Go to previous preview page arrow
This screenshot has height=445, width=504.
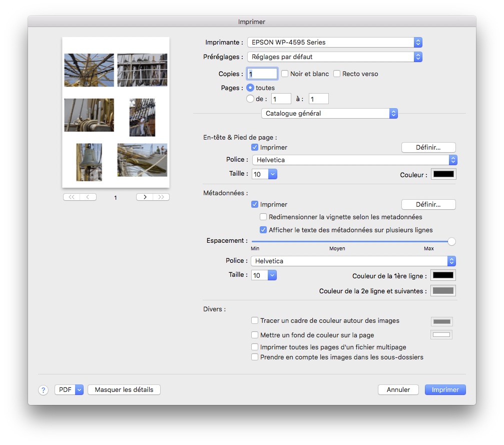click(88, 197)
